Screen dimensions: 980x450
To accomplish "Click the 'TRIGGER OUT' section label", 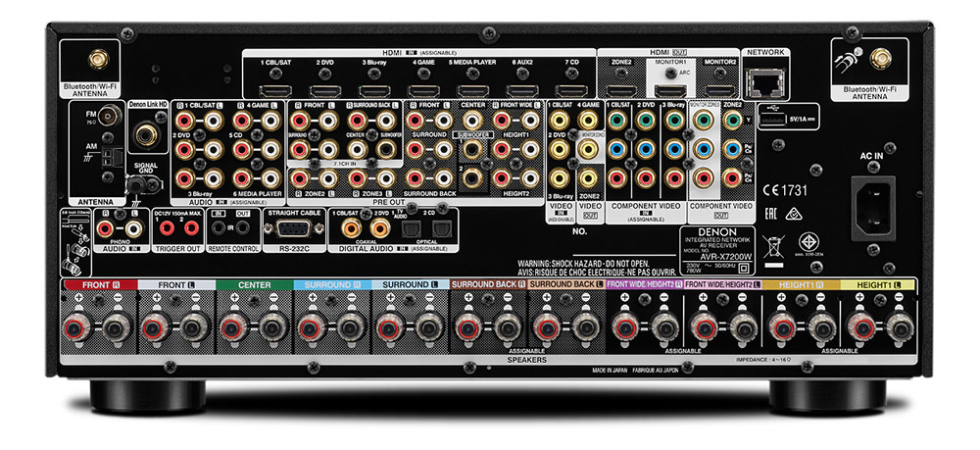I will coord(176,248).
